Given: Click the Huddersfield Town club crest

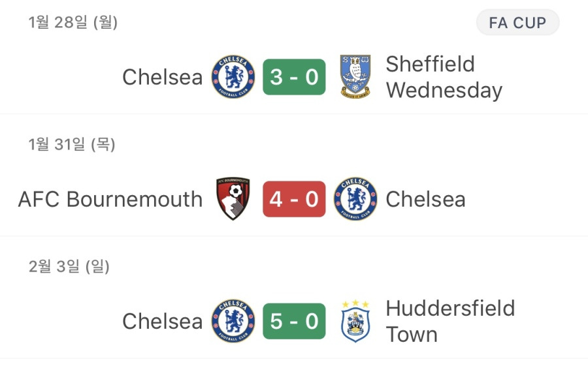Looking at the screenshot, I should (x=355, y=321).
